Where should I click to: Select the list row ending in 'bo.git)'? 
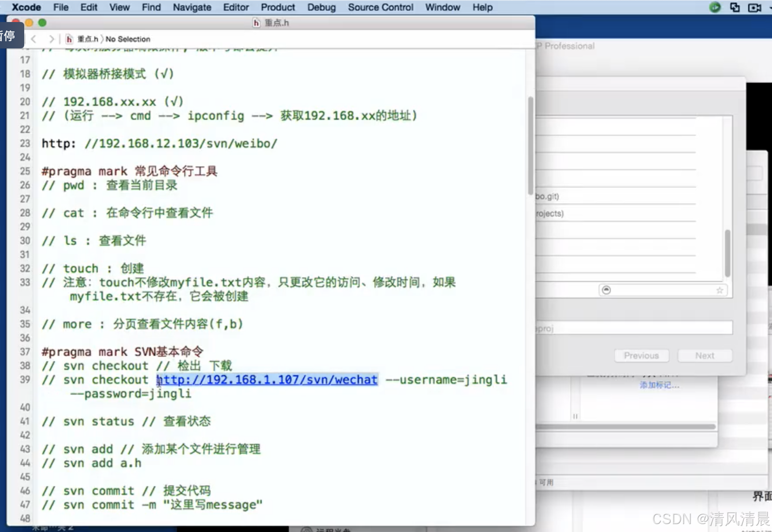(616, 196)
